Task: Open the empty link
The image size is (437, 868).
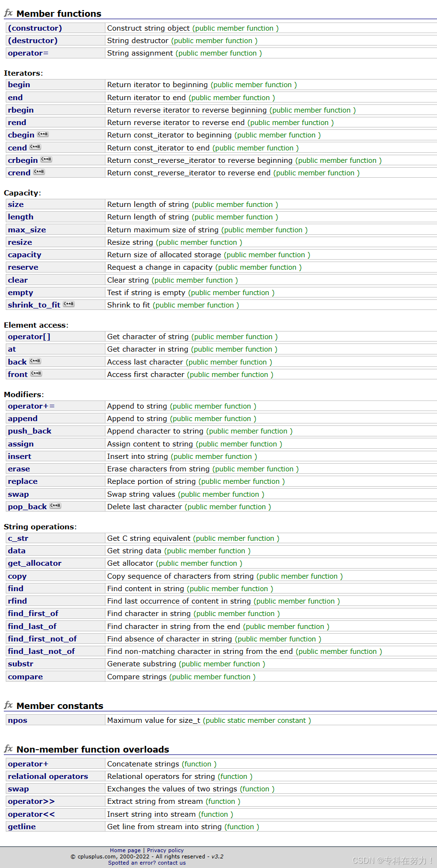Action: pos(21,293)
